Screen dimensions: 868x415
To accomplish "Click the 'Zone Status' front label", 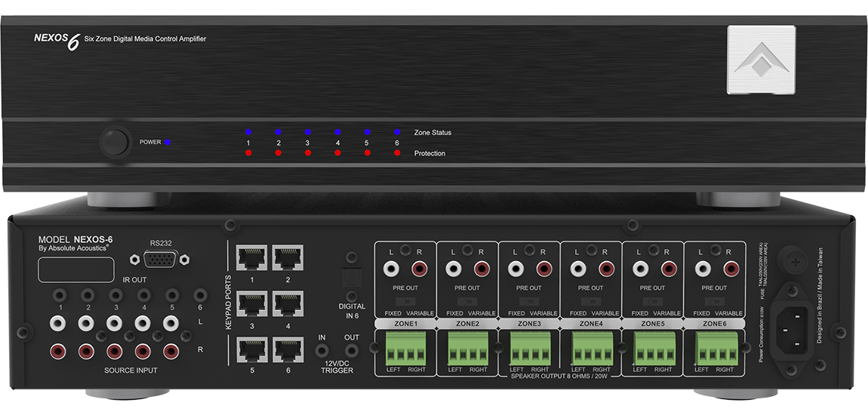I will click(433, 132).
